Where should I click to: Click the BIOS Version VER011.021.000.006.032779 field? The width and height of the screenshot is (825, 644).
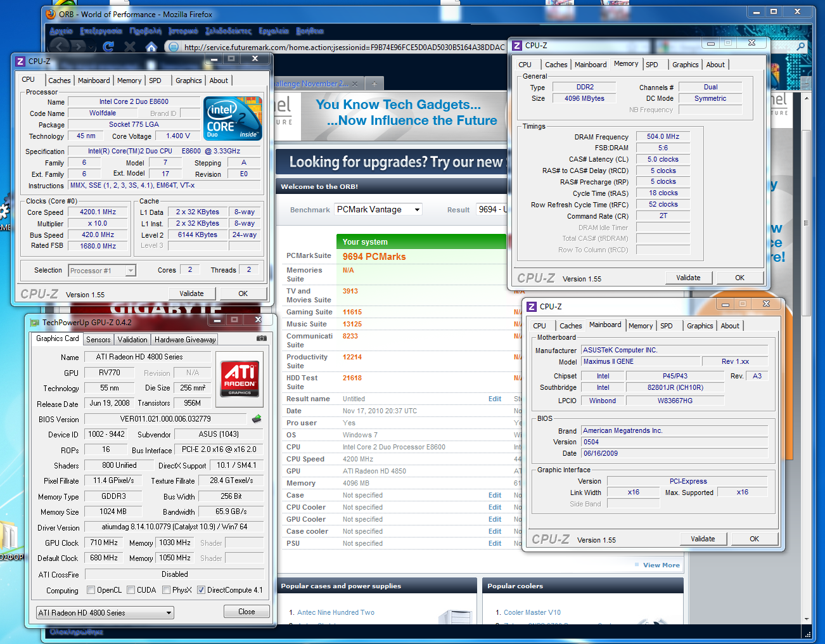click(165, 419)
